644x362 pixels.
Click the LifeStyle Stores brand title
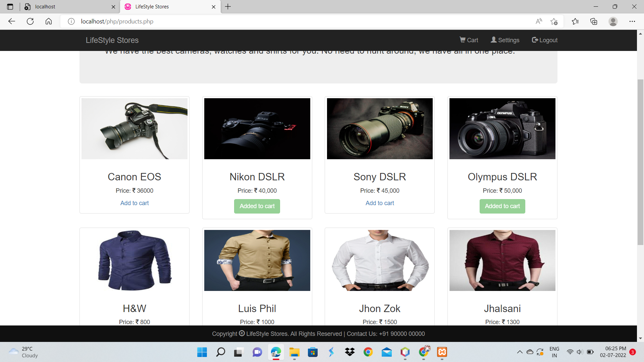(112, 40)
